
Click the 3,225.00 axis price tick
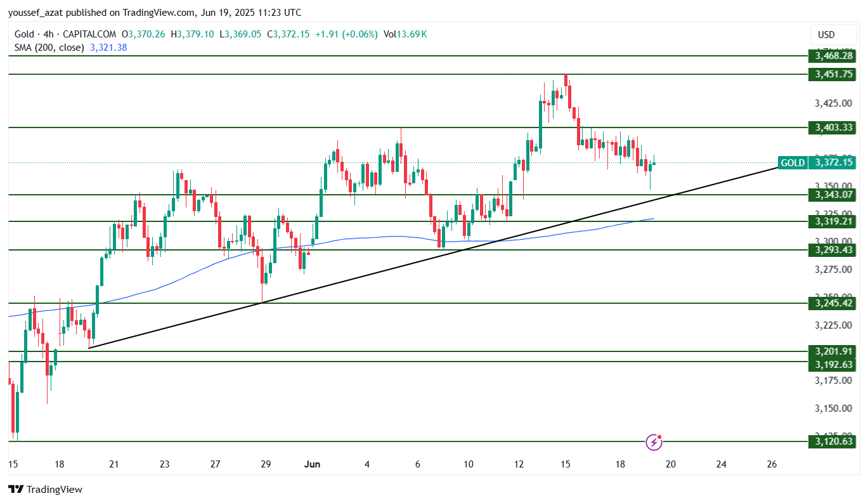[833, 325]
